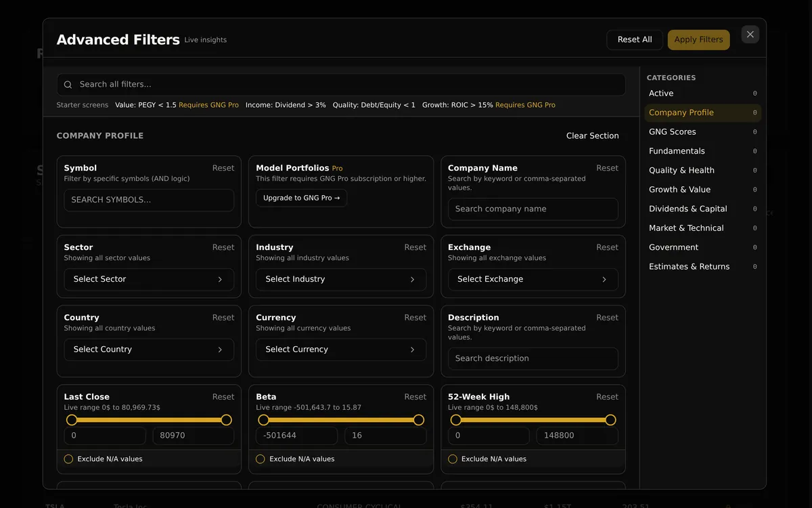Click Last Close slider minimum handle
Screen dimensions: 812x508
(72, 420)
